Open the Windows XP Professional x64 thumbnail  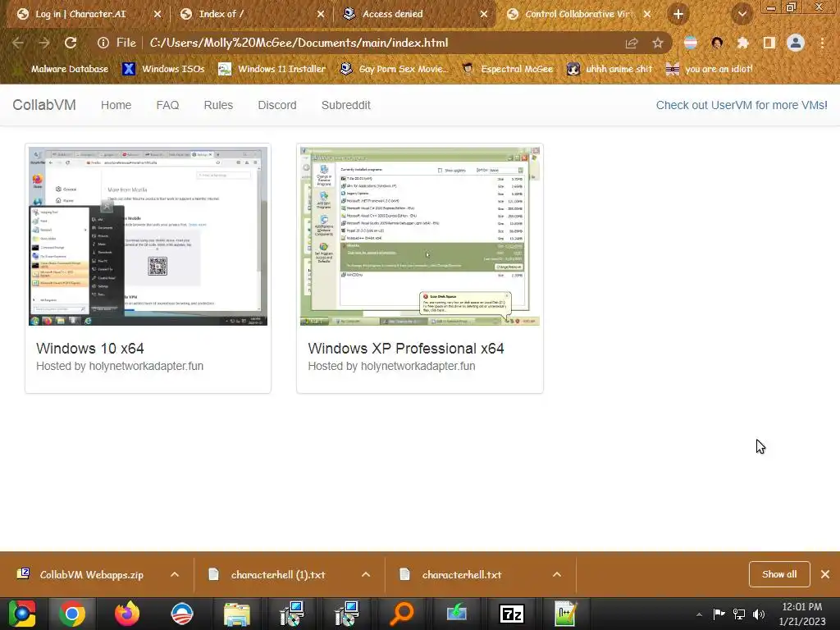(x=420, y=236)
